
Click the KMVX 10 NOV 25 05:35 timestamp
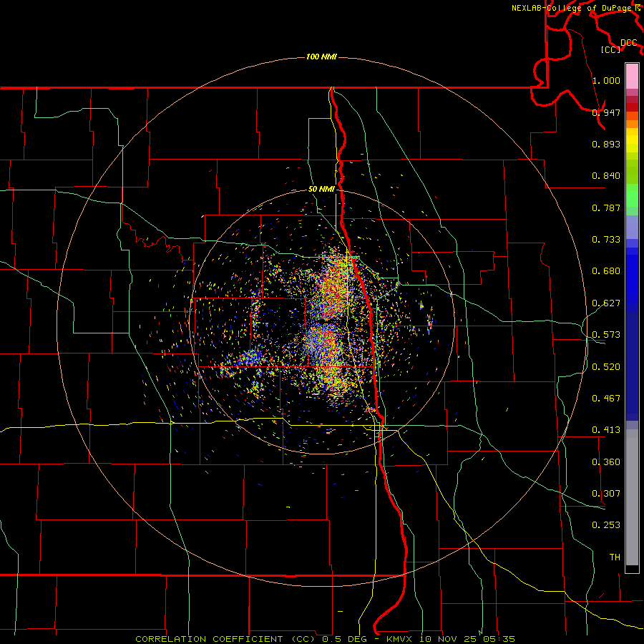451,639
